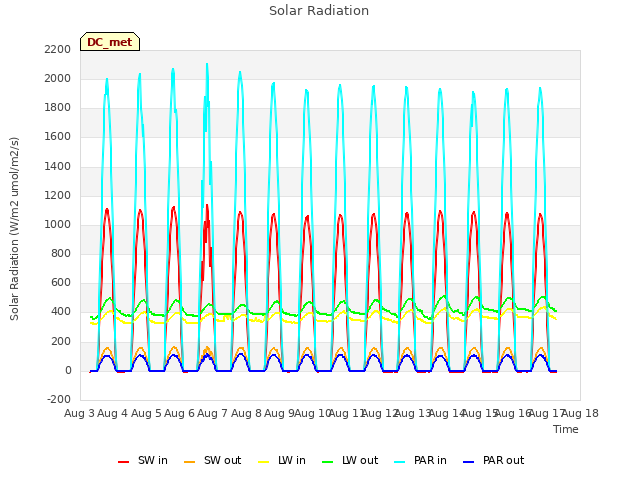Click the first red SW in peak near 1100
Viewport: 640px width, 480px height.
[x=107, y=210]
